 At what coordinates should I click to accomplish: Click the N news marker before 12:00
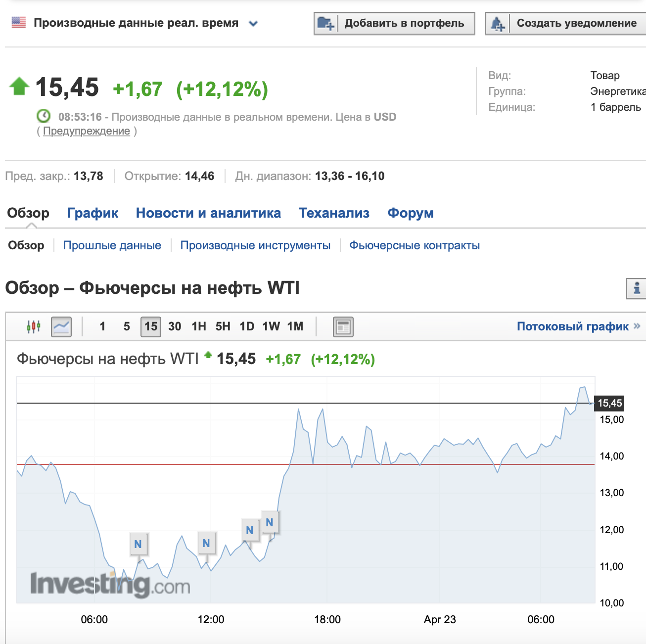(x=206, y=543)
